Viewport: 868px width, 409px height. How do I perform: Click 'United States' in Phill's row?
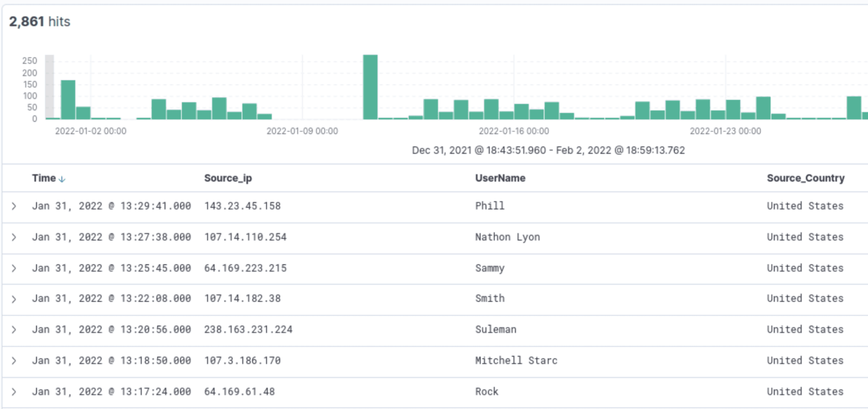(805, 206)
